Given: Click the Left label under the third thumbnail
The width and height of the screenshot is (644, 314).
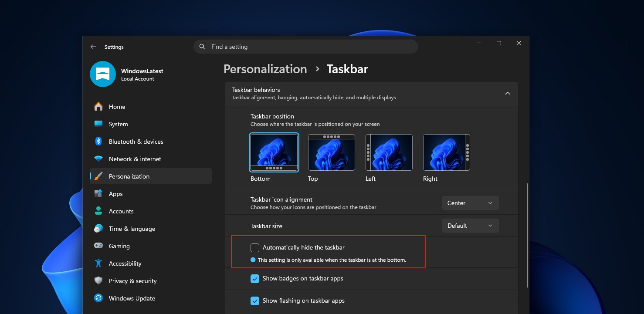Looking at the screenshot, I should coord(370,179).
